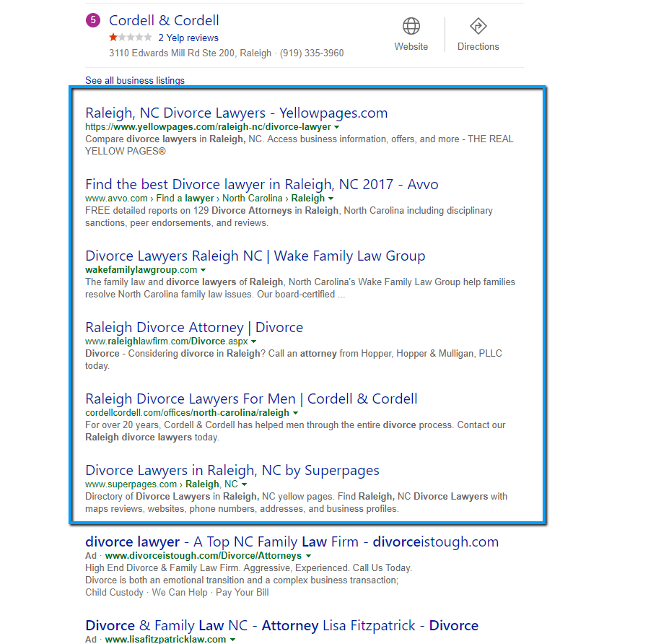Click the www.superpages.com breadcrumb URL text
The image size is (669, 644).
(131, 484)
